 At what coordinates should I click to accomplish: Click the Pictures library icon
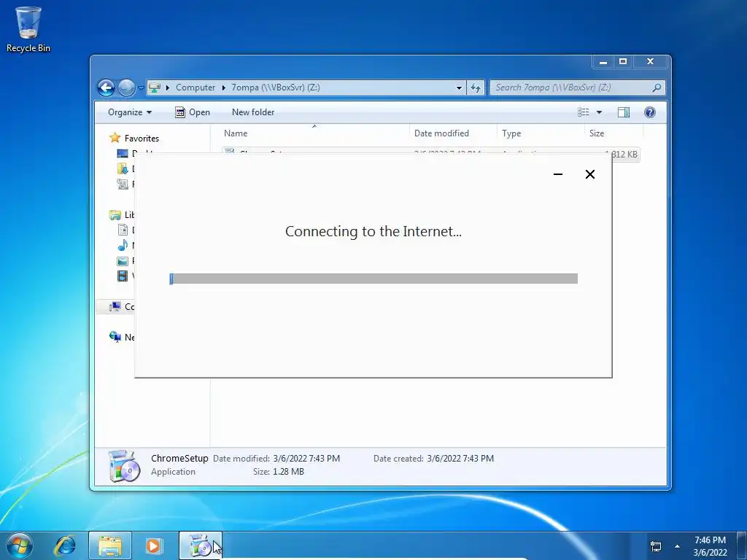[x=123, y=261]
